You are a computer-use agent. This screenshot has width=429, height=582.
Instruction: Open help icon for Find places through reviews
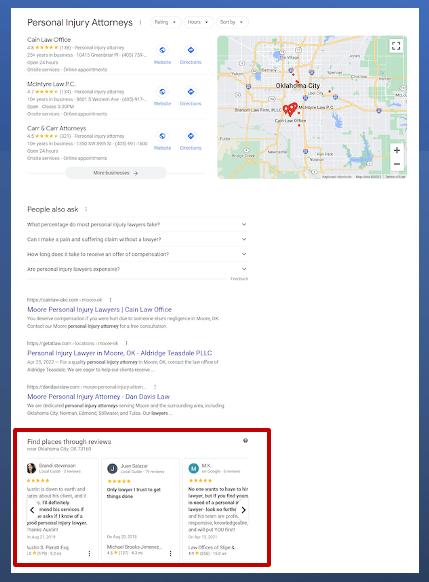245,441
